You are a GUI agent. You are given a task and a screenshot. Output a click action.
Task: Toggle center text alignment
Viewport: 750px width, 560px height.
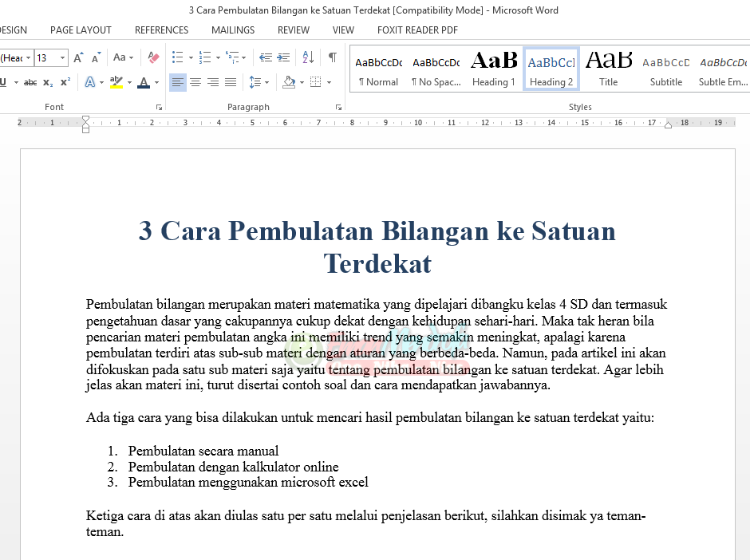(196, 82)
